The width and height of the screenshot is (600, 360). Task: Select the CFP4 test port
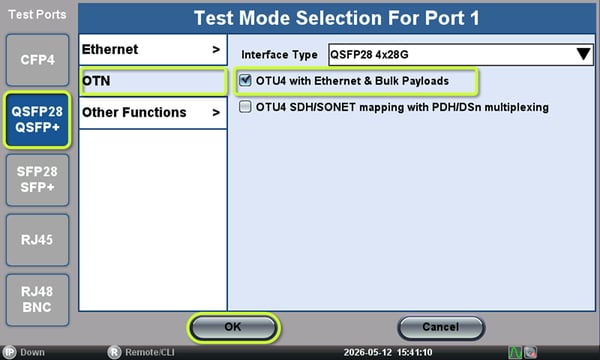pos(38,60)
